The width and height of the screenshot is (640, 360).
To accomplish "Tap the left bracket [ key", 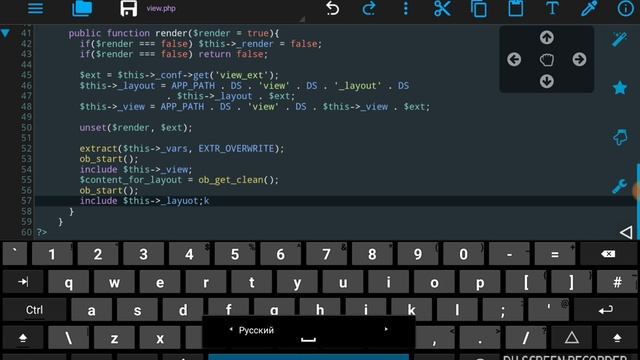I will pos(526,282).
